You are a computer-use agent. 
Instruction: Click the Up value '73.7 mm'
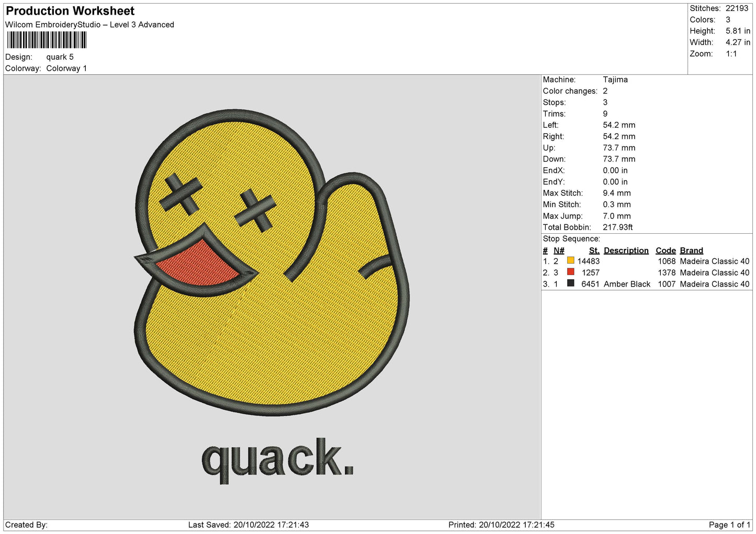[619, 147]
